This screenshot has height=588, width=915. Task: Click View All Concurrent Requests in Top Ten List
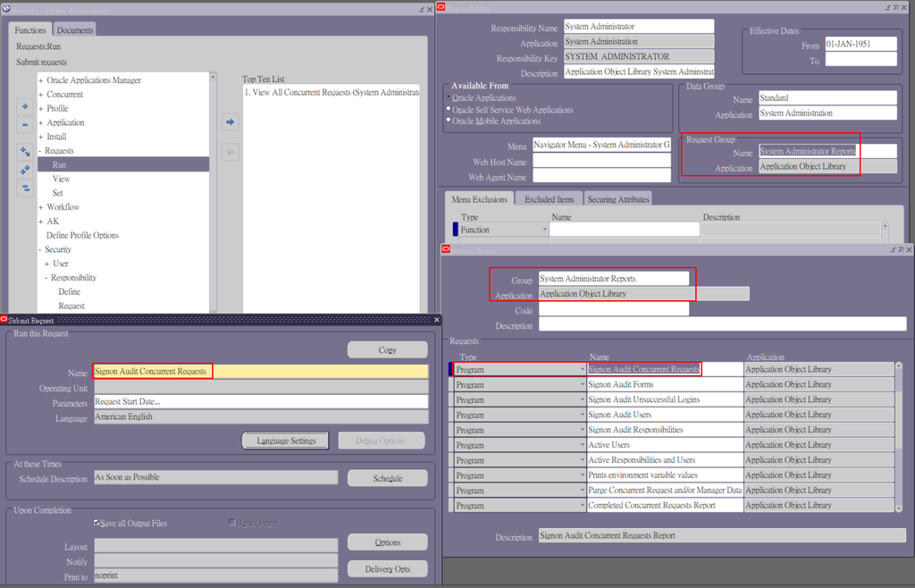(332, 92)
